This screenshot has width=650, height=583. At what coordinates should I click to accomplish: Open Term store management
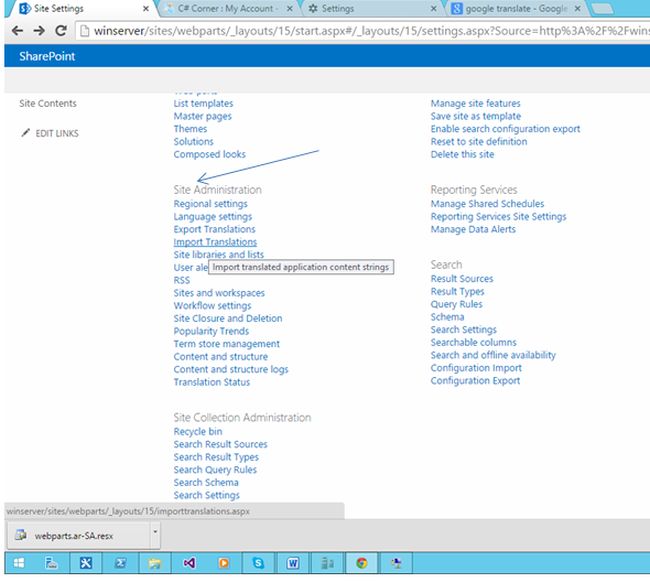pyautogui.click(x=227, y=344)
